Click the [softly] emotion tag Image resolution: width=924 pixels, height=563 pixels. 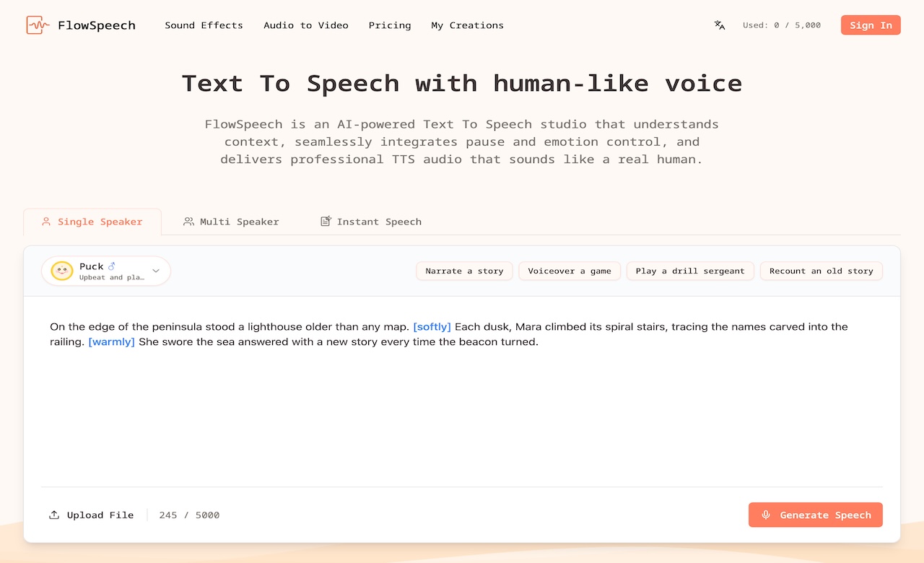coord(432,327)
